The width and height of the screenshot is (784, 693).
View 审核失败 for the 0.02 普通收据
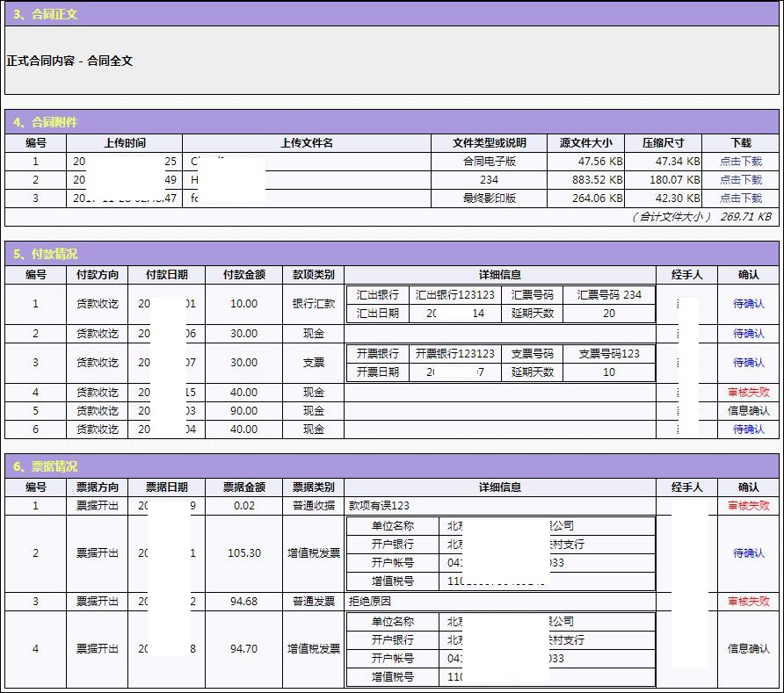[x=748, y=506]
